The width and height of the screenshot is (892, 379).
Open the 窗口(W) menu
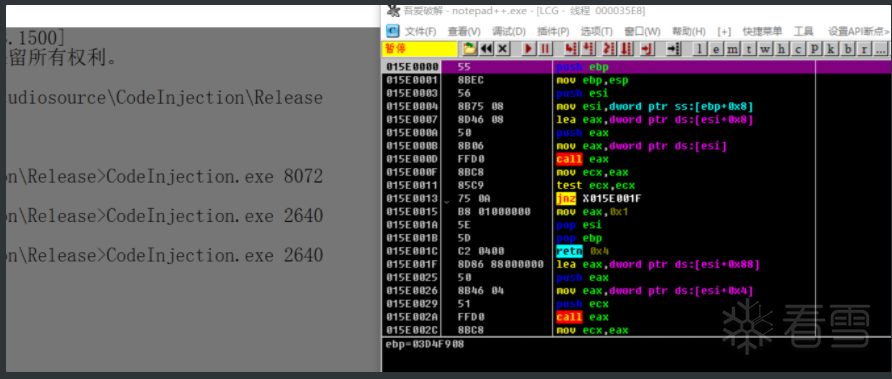(x=642, y=31)
